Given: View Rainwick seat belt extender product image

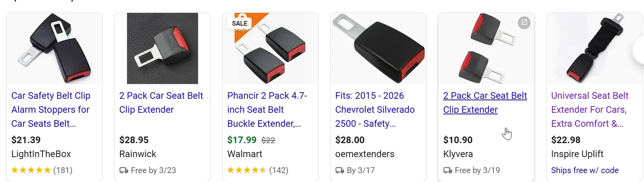Looking at the screenshot, I should [162, 48].
